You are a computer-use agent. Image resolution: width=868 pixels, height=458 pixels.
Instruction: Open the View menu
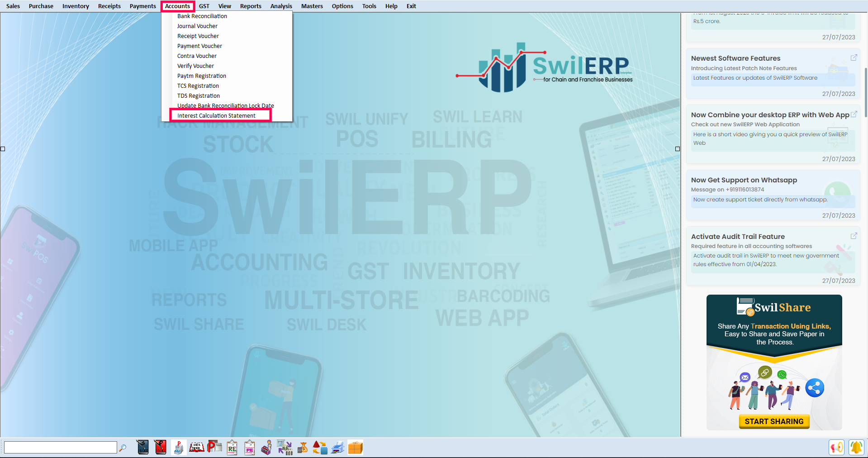pos(225,6)
